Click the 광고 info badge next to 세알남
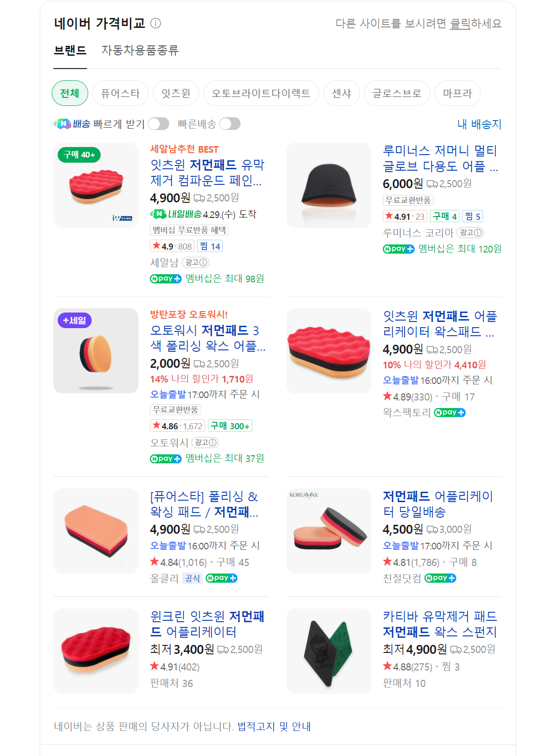 pyautogui.click(x=196, y=262)
